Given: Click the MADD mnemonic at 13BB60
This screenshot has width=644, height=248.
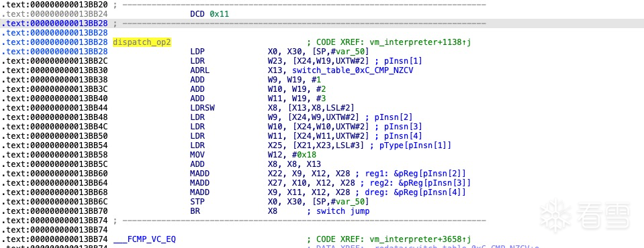Looking at the screenshot, I should pos(200,174).
